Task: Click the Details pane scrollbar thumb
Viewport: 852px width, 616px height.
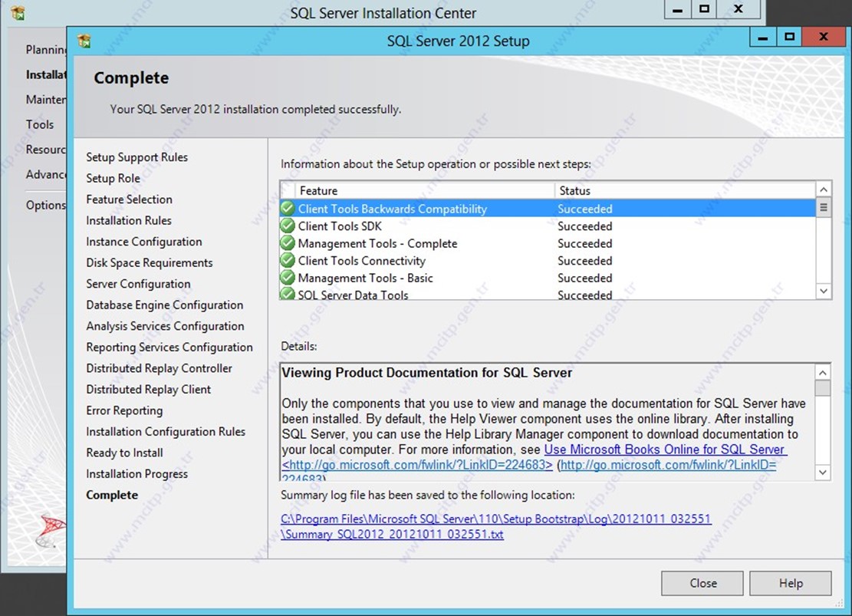Action: tap(823, 388)
